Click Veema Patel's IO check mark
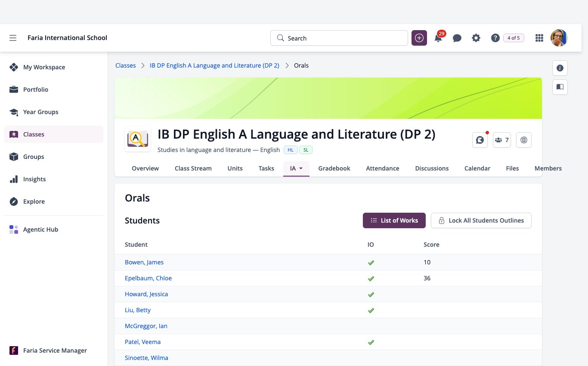Image resolution: width=588 pixels, height=366 pixels. tap(371, 342)
